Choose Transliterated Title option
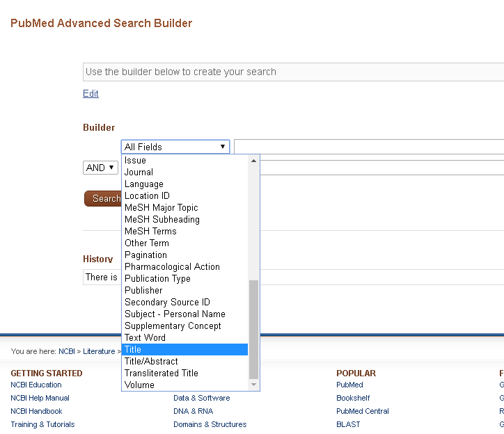 (x=184, y=373)
